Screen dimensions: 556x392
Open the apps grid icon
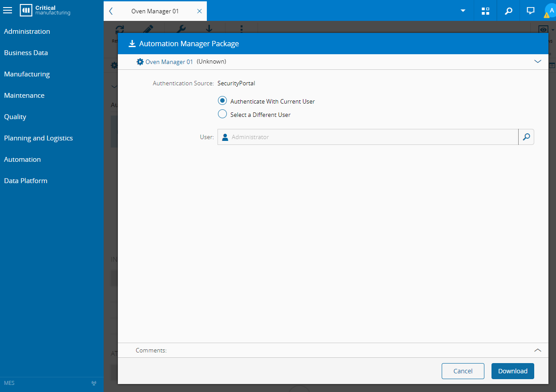click(x=485, y=11)
